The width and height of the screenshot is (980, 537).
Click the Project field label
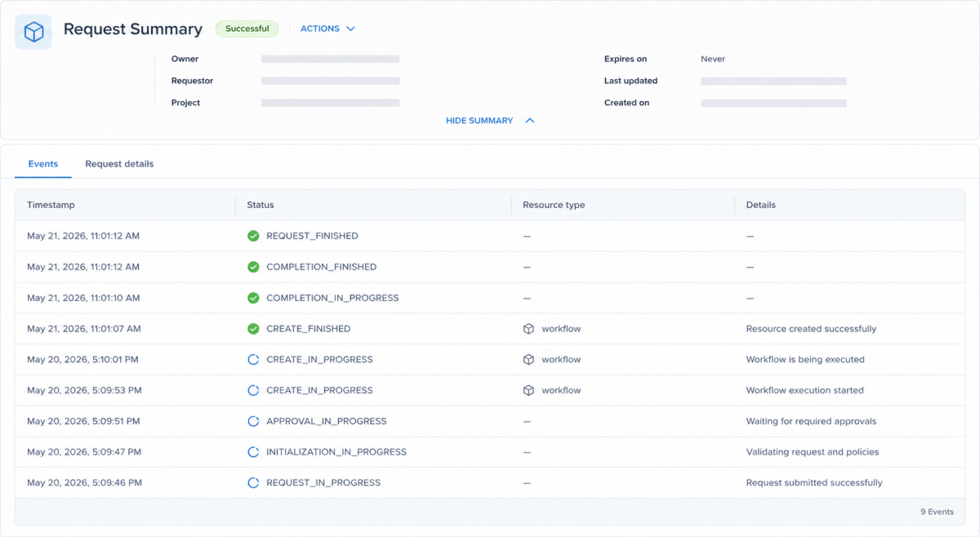pos(185,103)
